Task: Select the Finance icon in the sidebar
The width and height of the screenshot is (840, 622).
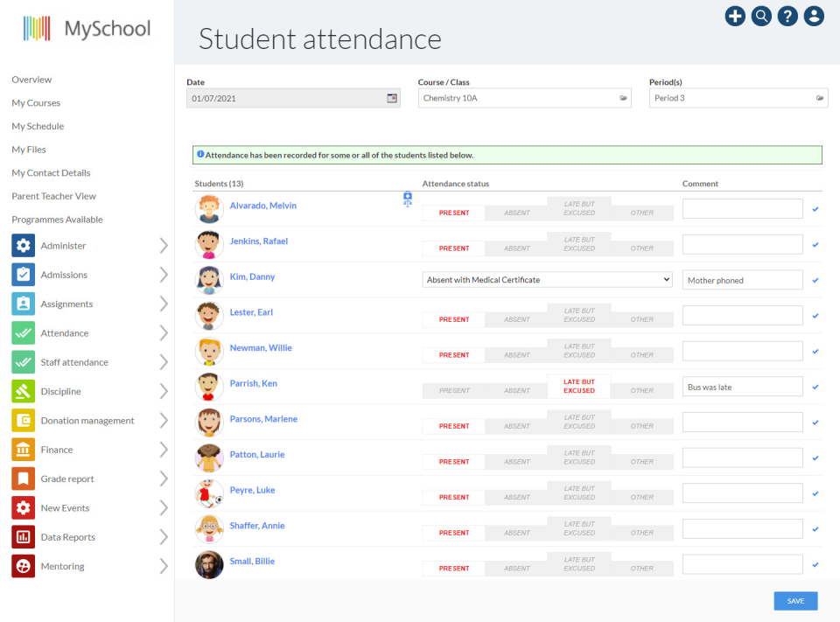Action: (24, 449)
